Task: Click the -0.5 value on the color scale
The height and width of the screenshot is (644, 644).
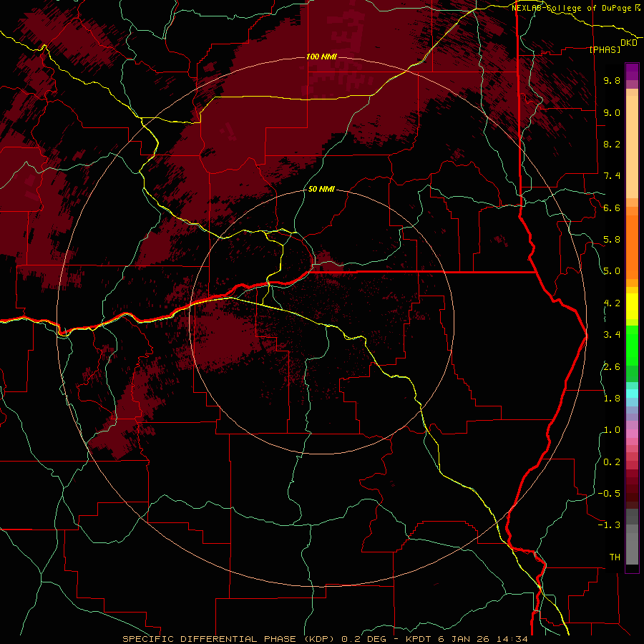Action: [x=609, y=493]
